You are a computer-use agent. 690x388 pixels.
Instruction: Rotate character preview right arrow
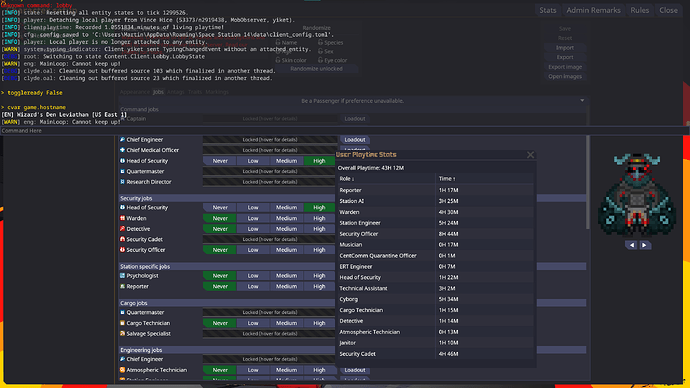pyautogui.click(x=644, y=245)
